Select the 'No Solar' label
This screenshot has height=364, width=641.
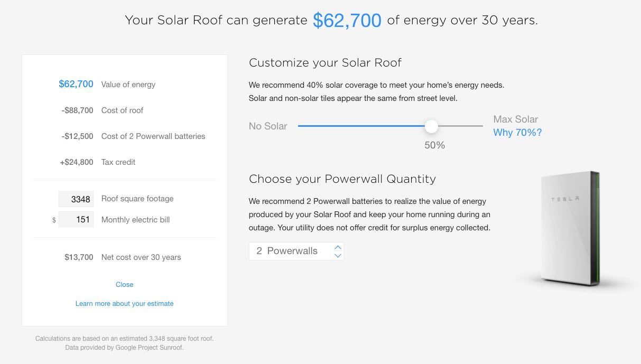[x=268, y=126]
